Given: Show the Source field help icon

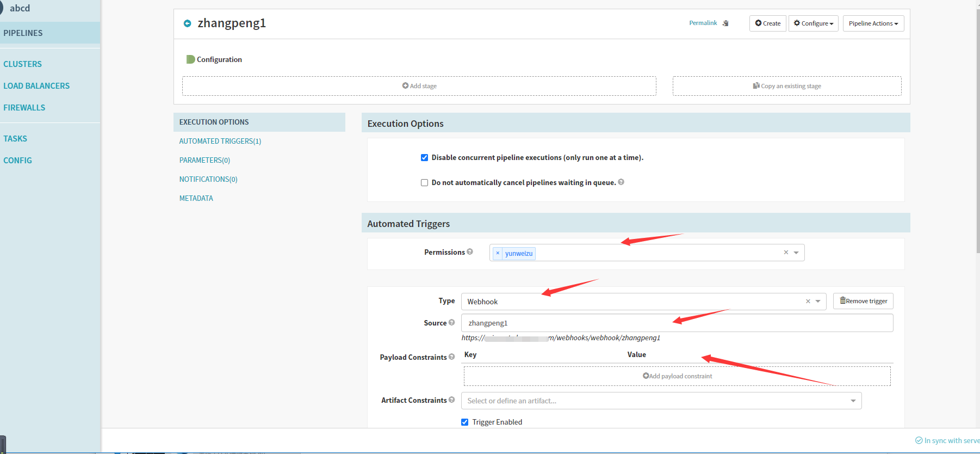Looking at the screenshot, I should [x=451, y=322].
